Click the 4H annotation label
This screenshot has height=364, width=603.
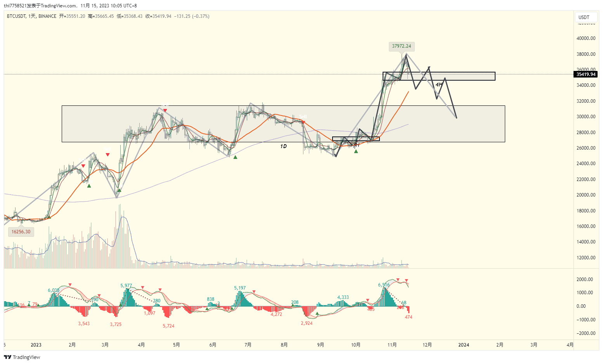[x=438, y=85]
